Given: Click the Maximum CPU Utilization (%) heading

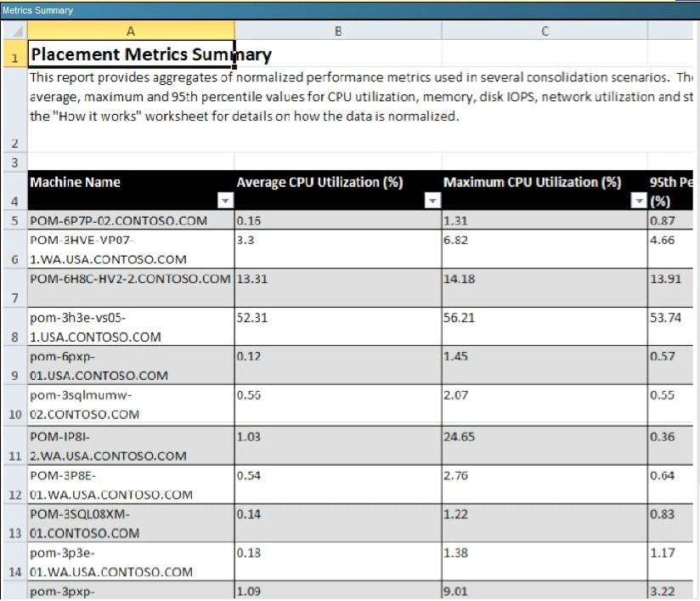Looking at the screenshot, I should coord(532,182).
